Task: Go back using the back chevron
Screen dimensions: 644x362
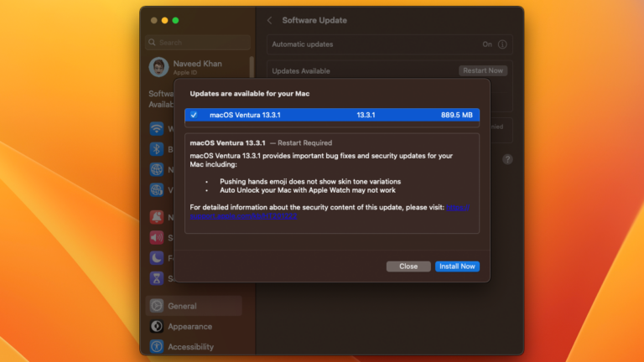Action: (269, 20)
